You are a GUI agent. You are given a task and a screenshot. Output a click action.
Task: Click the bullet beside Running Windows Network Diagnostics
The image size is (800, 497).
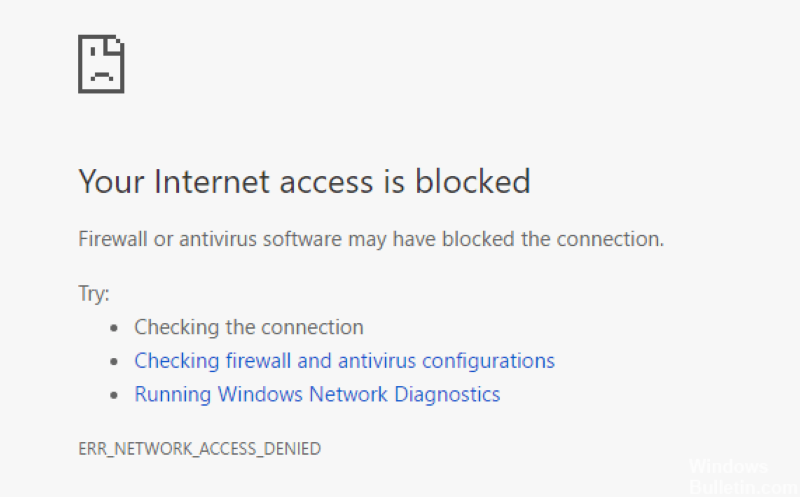coord(114,395)
